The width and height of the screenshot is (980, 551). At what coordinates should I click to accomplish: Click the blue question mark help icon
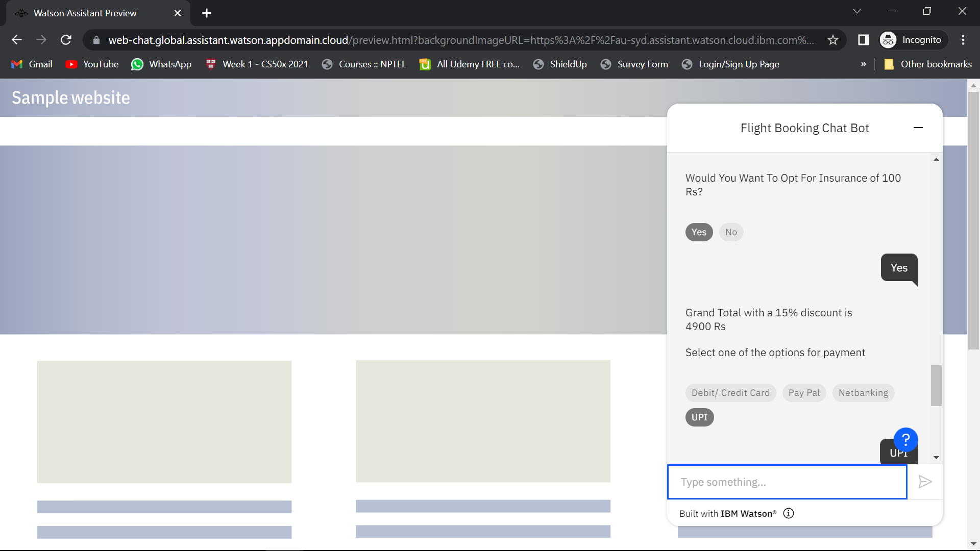coord(905,439)
